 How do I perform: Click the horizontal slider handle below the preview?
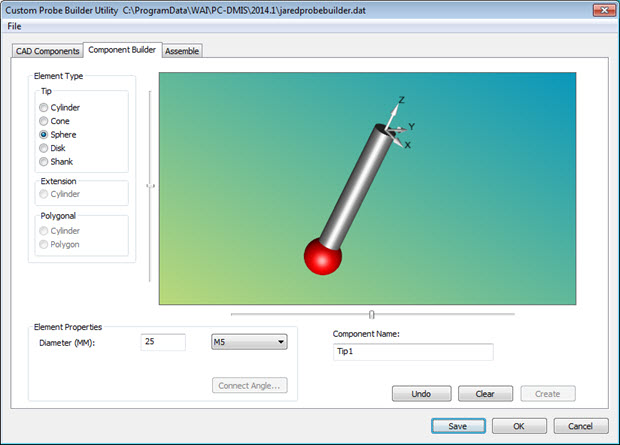372,314
